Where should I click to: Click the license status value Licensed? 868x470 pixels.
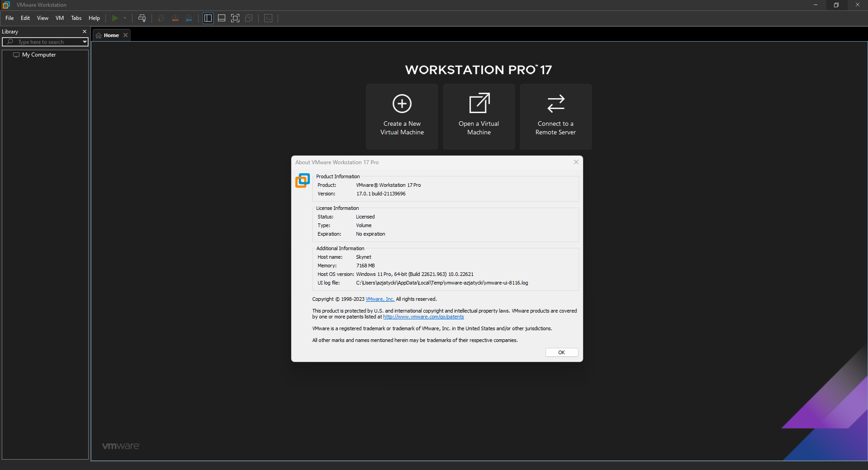coord(365,217)
